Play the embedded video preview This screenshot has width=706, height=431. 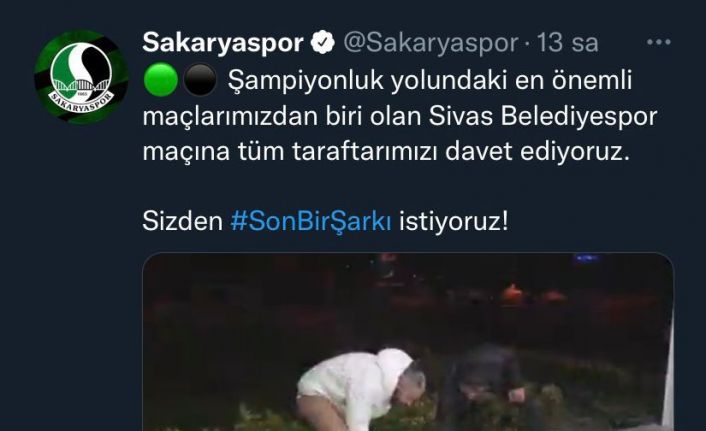coord(408,342)
